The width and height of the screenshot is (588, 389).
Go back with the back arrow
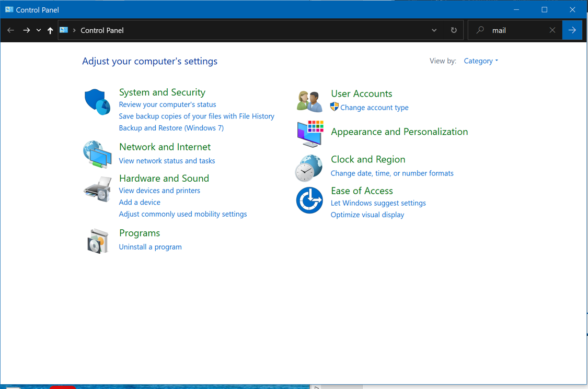[x=10, y=30]
